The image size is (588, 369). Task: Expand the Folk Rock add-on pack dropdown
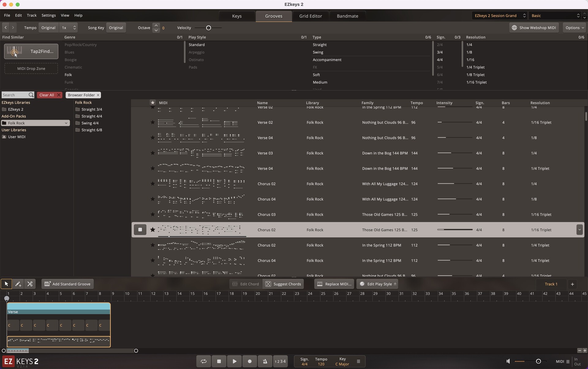pyautogui.click(x=66, y=123)
